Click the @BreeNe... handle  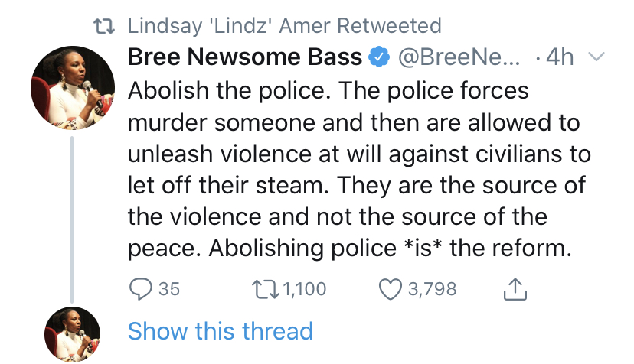click(459, 57)
